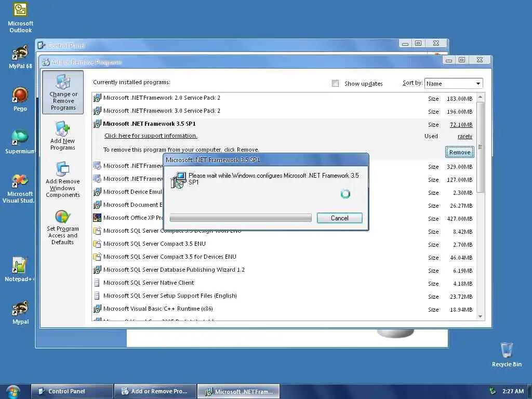The height and width of the screenshot is (399, 532).
Task: Open the Sort by Name dropdown
Action: (453, 84)
